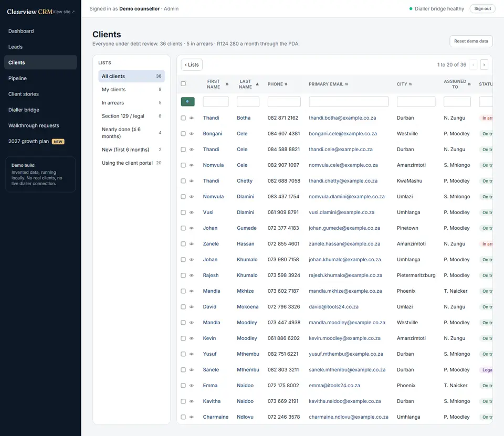Click eye icon in Charmaine Ndlovu row
The height and width of the screenshot is (436, 504).
coord(192,417)
